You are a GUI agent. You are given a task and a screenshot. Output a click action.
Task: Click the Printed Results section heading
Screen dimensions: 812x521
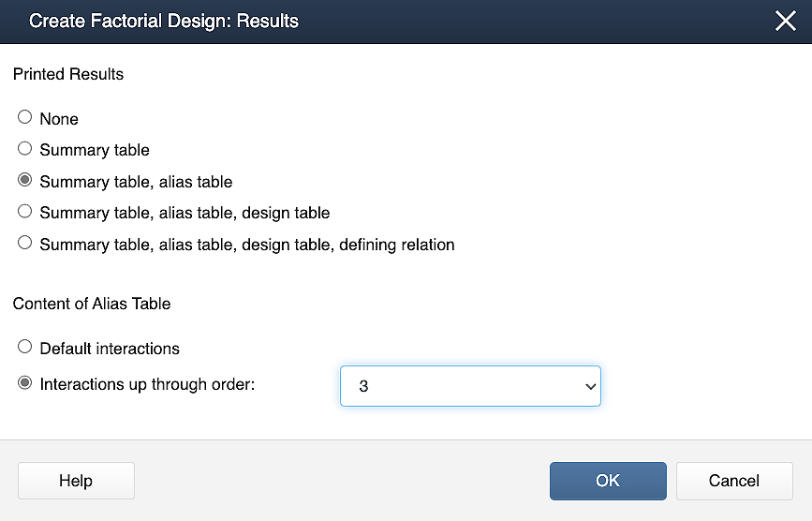[x=68, y=74]
